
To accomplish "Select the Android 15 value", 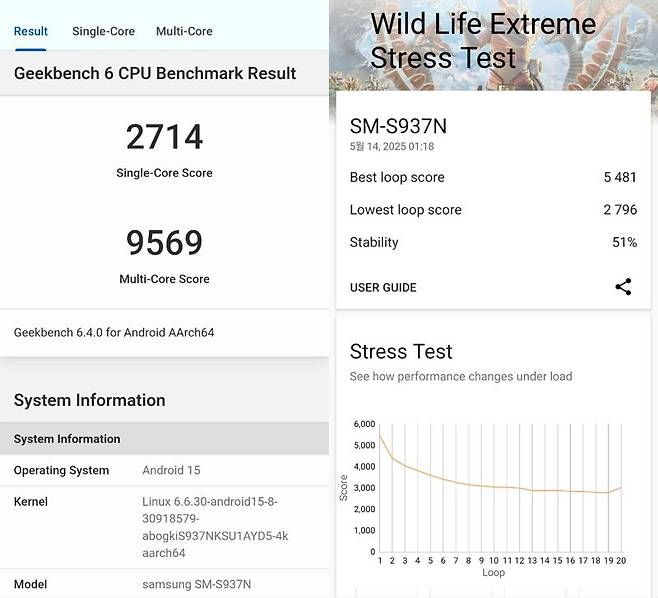I will pyautogui.click(x=171, y=470).
